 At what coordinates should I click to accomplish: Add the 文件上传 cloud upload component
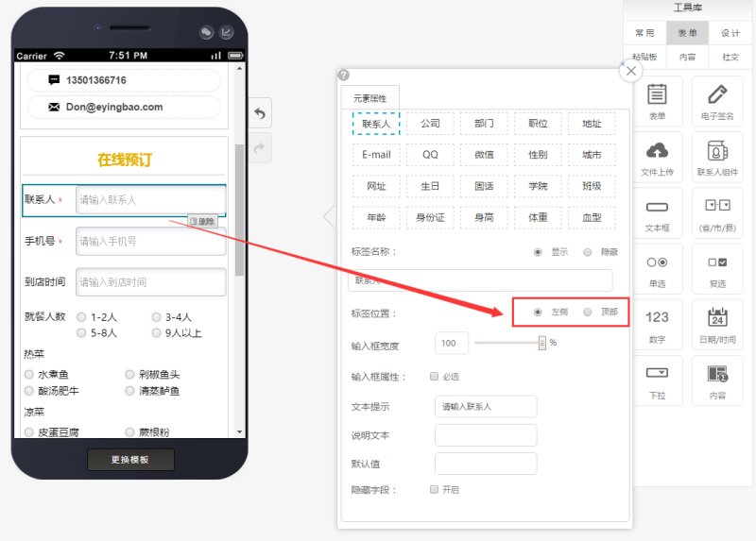click(657, 157)
